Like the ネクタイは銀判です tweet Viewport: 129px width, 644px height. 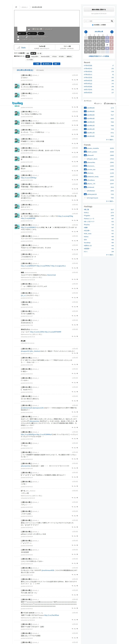point(77,316)
